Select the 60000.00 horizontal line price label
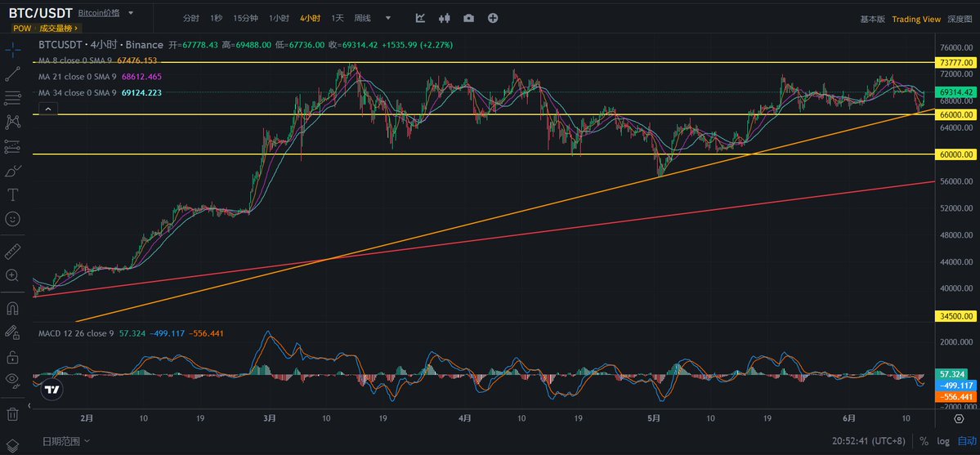The height and width of the screenshot is (455, 980). pos(955,154)
